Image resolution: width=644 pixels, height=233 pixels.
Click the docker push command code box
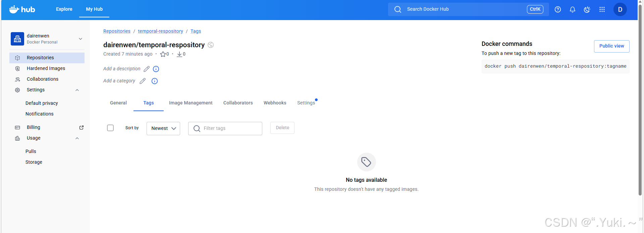click(x=555, y=66)
